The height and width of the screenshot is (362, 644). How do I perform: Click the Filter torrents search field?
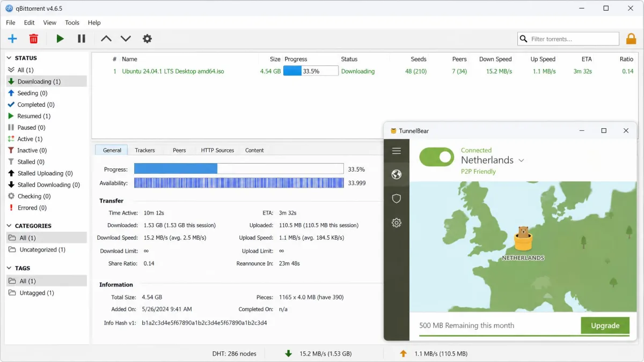568,39
